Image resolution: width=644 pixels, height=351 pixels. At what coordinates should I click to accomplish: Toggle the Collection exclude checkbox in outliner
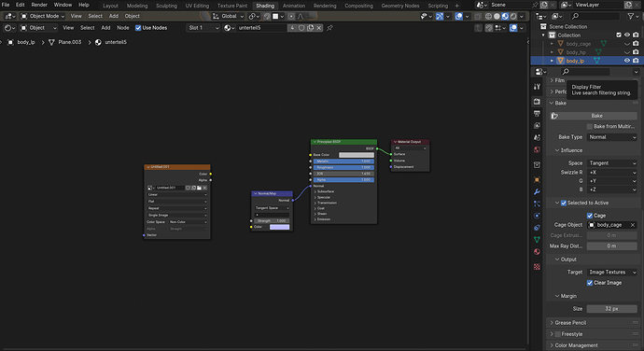tap(619, 35)
